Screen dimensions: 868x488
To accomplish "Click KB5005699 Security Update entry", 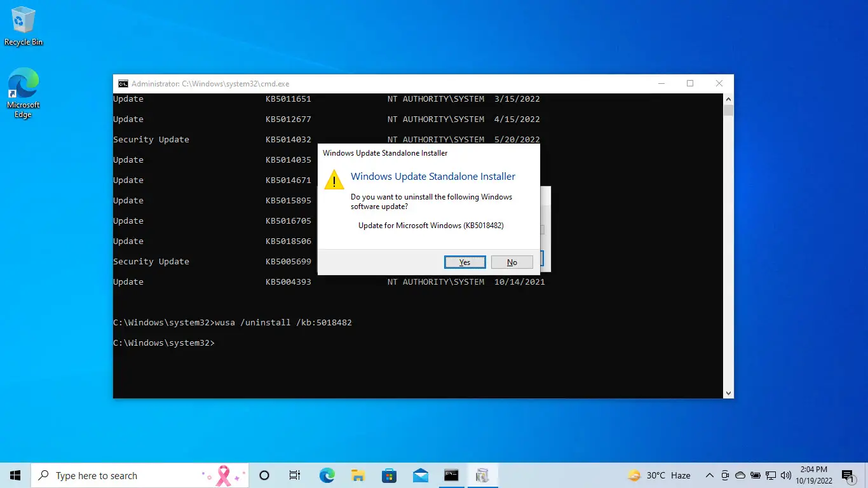I will coord(288,262).
